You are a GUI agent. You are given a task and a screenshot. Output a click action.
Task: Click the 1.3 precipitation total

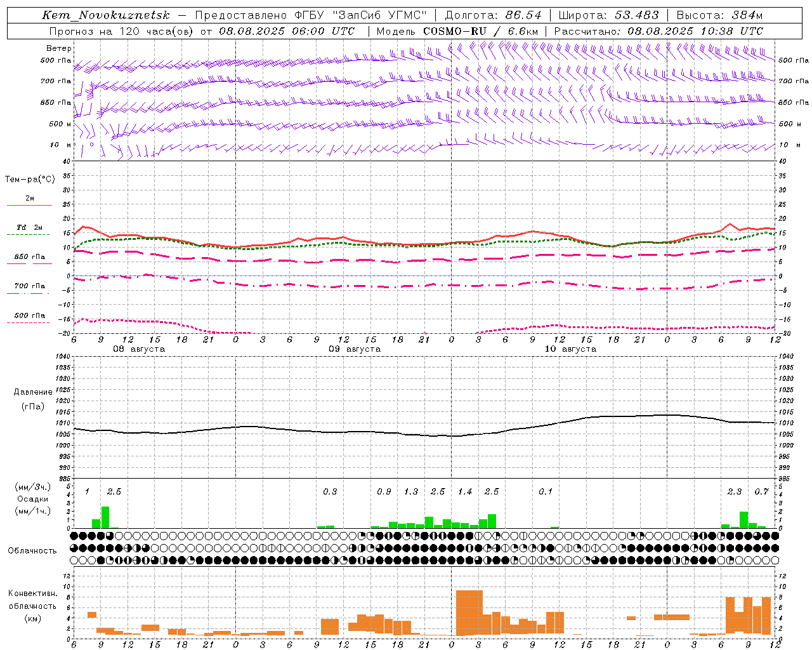[x=411, y=492]
